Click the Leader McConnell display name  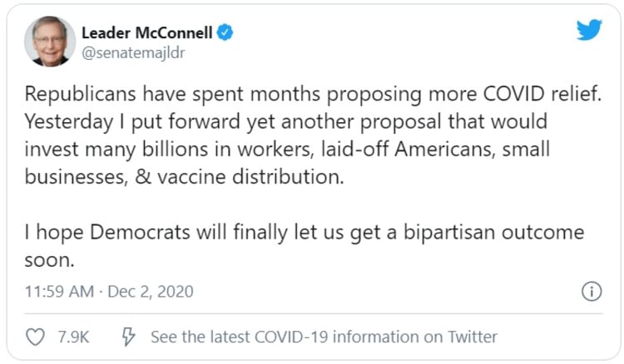(x=147, y=32)
